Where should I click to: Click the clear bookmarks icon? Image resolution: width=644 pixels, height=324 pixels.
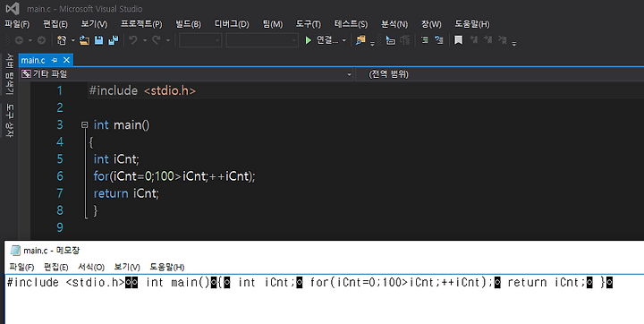coord(502,40)
